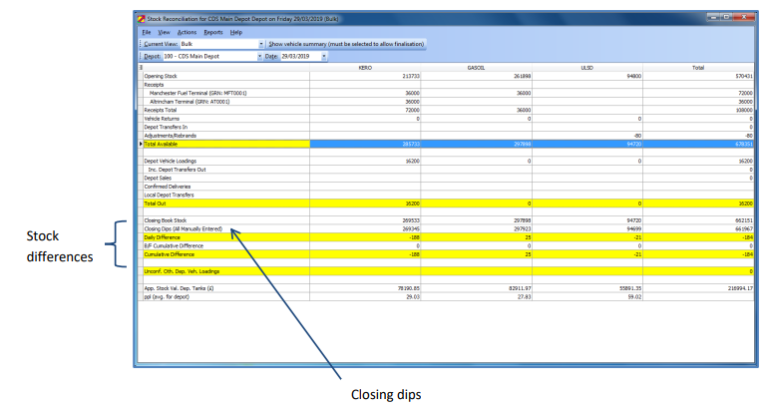Open the Help menu
This screenshot has height=413, width=768.
pyautogui.click(x=236, y=32)
